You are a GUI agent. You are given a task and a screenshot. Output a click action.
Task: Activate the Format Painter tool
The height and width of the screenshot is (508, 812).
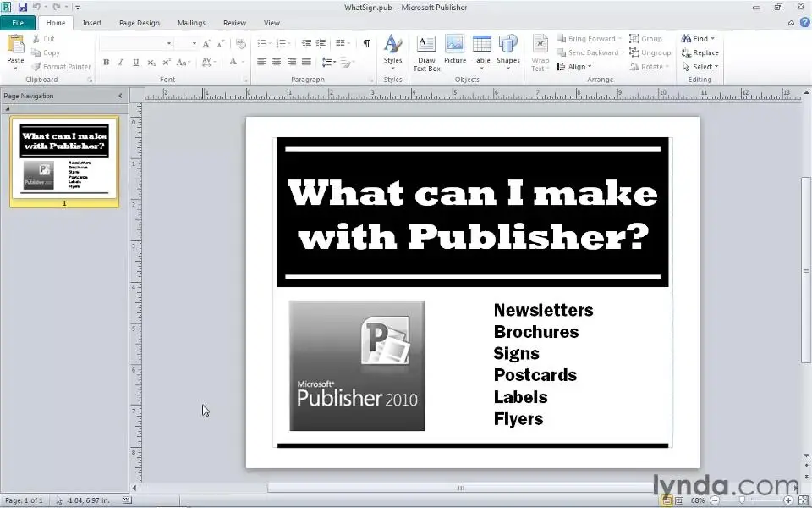coord(61,67)
